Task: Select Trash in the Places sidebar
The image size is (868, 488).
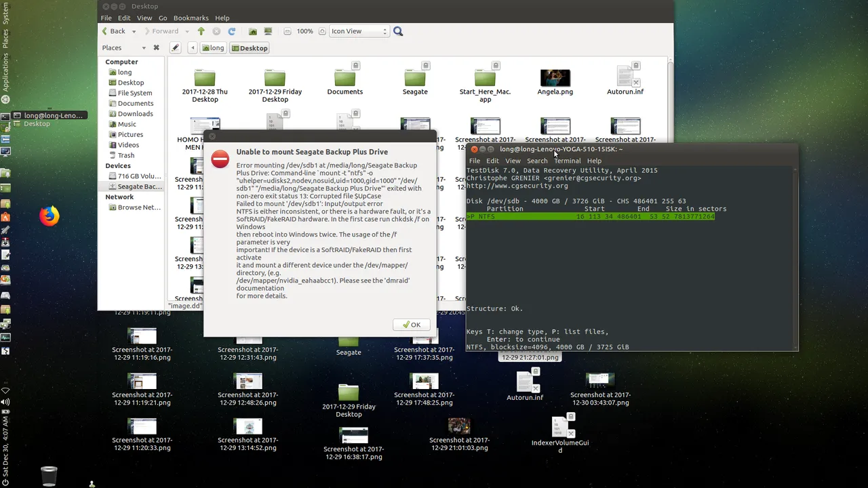Action: (126, 155)
